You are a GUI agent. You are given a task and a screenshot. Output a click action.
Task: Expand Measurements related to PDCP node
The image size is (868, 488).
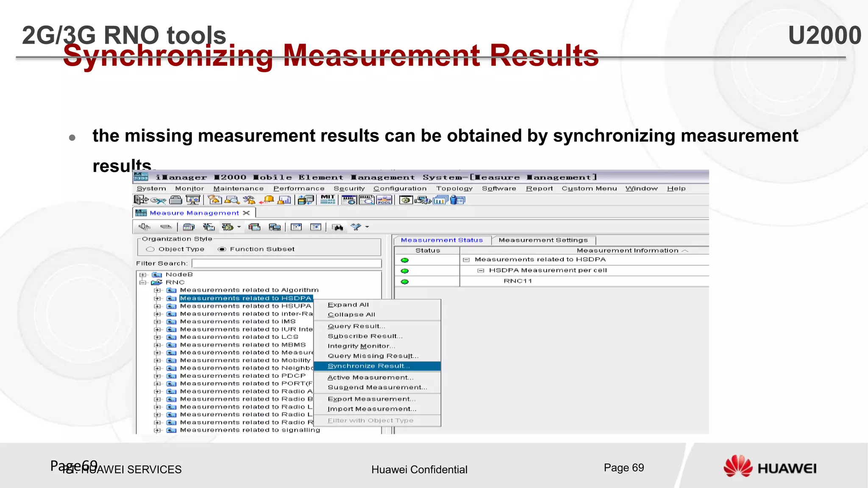pyautogui.click(x=157, y=376)
